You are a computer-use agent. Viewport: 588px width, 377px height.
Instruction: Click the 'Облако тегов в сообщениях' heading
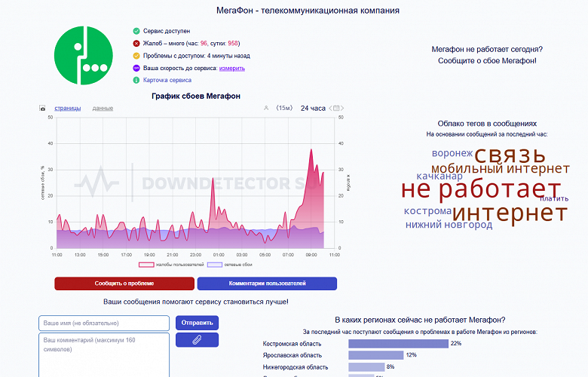pos(487,124)
